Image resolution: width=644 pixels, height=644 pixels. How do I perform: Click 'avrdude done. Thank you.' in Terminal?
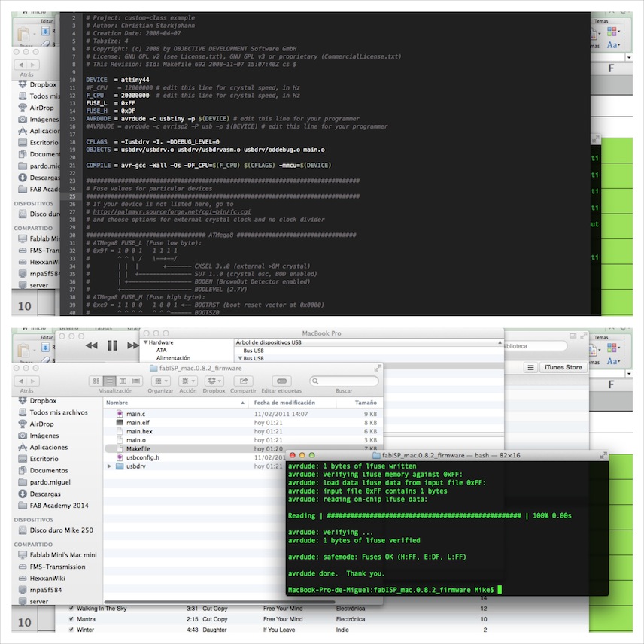coord(336,573)
